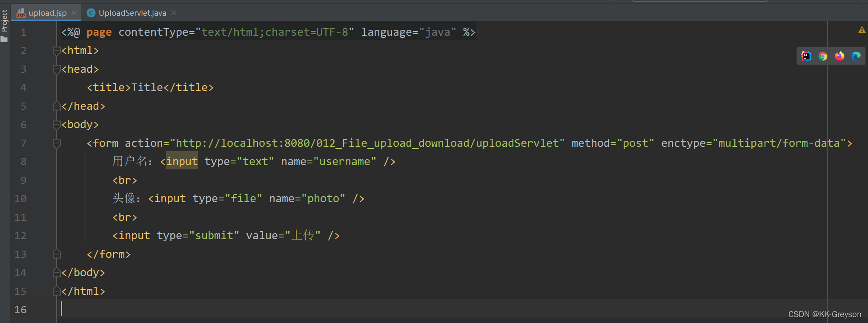Click the type="file" attribute on line 10
The image size is (868, 323).
227,199
